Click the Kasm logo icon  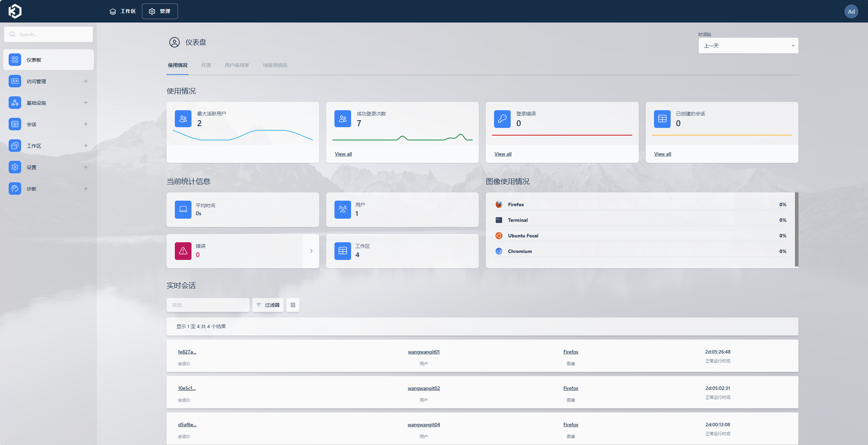15,11
